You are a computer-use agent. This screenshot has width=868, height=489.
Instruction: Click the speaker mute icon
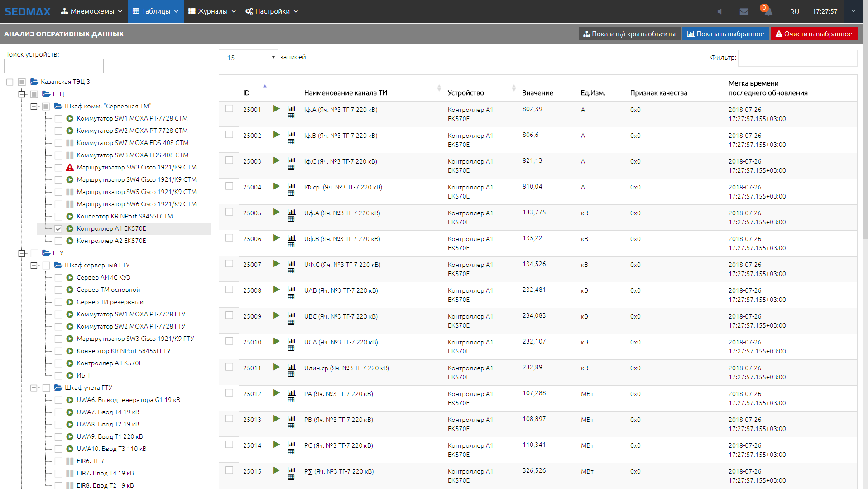tap(719, 12)
